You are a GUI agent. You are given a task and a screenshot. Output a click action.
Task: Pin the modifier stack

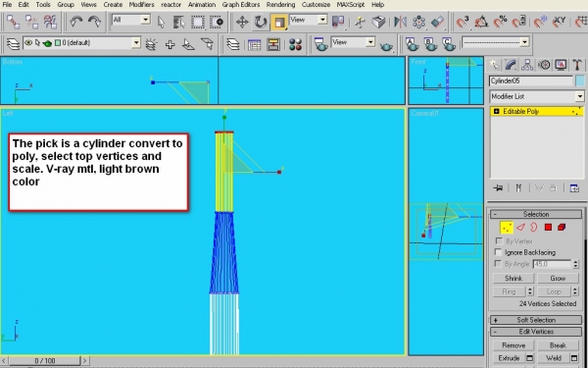tap(498, 188)
